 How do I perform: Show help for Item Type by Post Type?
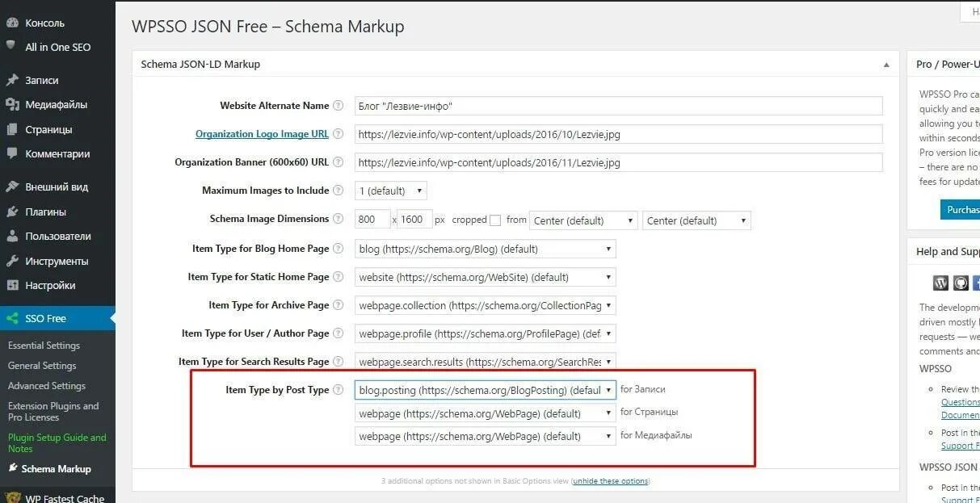pyautogui.click(x=339, y=390)
